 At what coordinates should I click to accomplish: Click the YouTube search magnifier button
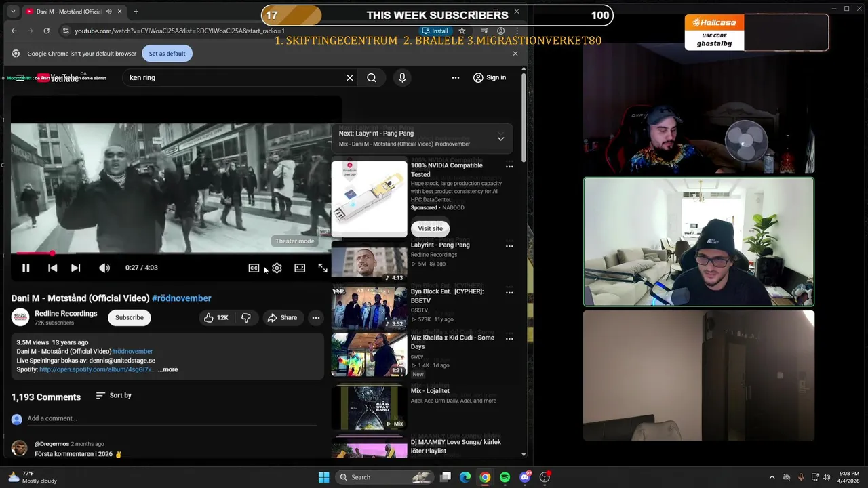pos(372,78)
